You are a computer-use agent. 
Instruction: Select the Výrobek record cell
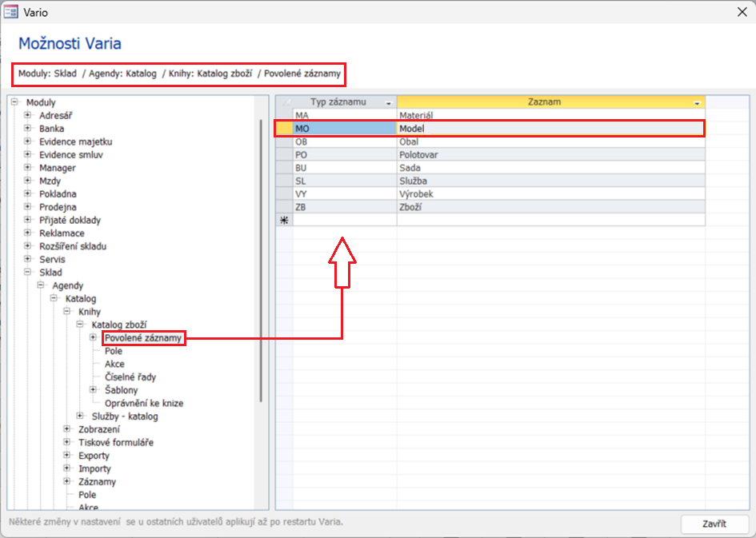click(550, 193)
